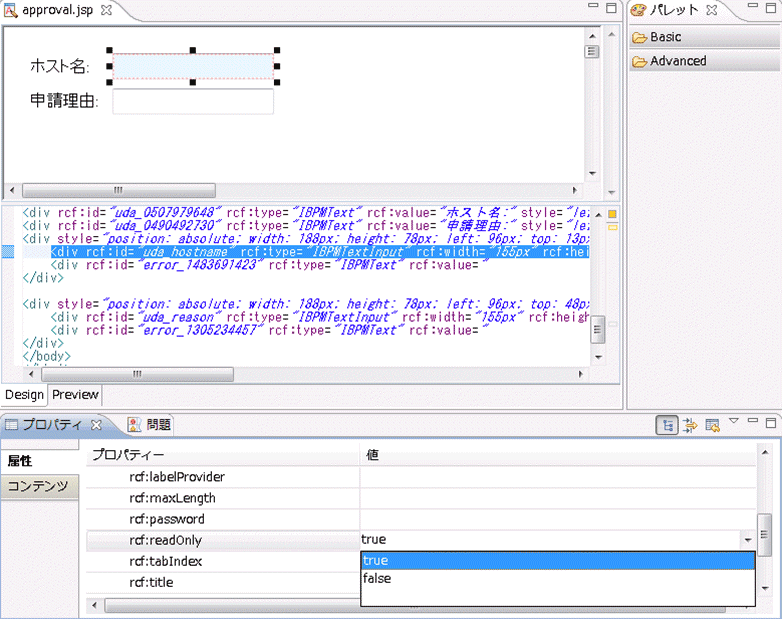Maximize the パレット panel

click(x=771, y=7)
